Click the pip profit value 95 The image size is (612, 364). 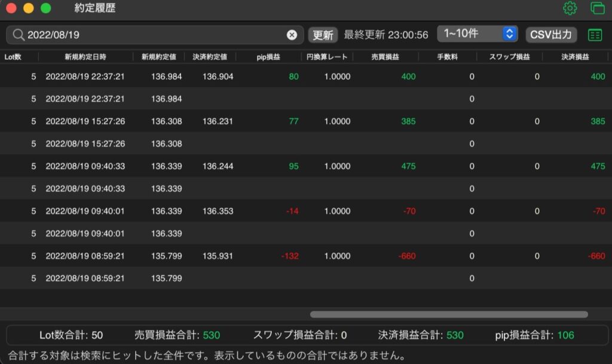[293, 166]
